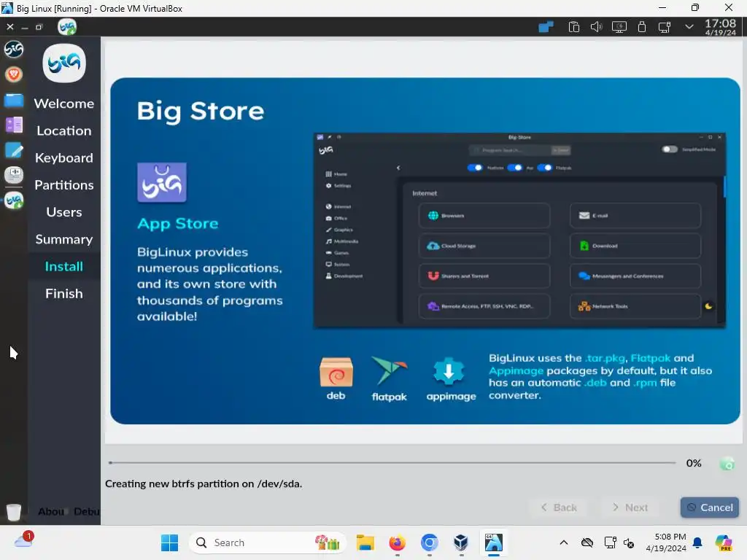
Task: Open the trash bin in the dock
Action: tap(14, 512)
